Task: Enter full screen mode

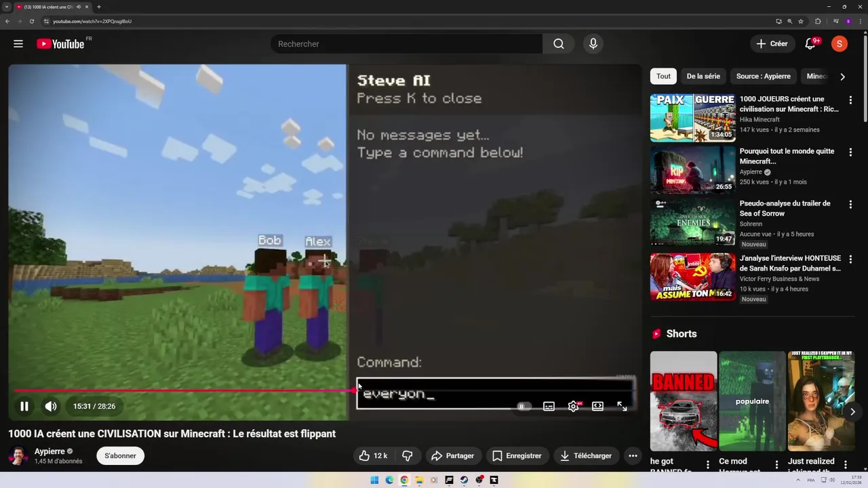Action: 622,406
